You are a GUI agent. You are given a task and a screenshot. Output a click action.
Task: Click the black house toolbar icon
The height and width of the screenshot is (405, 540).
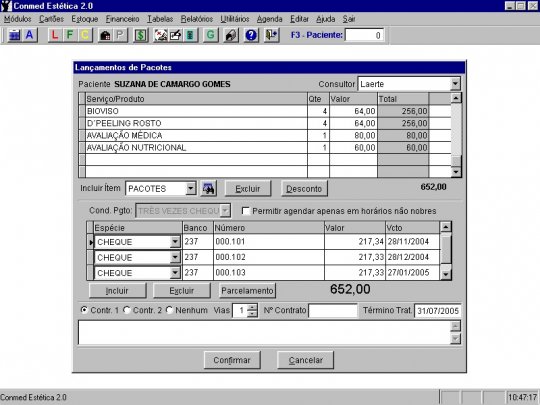tap(105, 35)
